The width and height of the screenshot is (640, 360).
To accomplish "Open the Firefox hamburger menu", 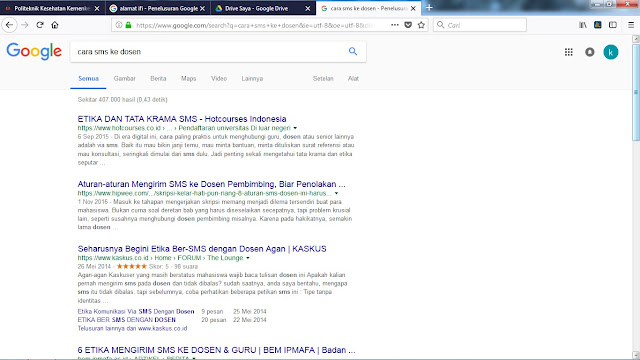I will [x=631, y=25].
